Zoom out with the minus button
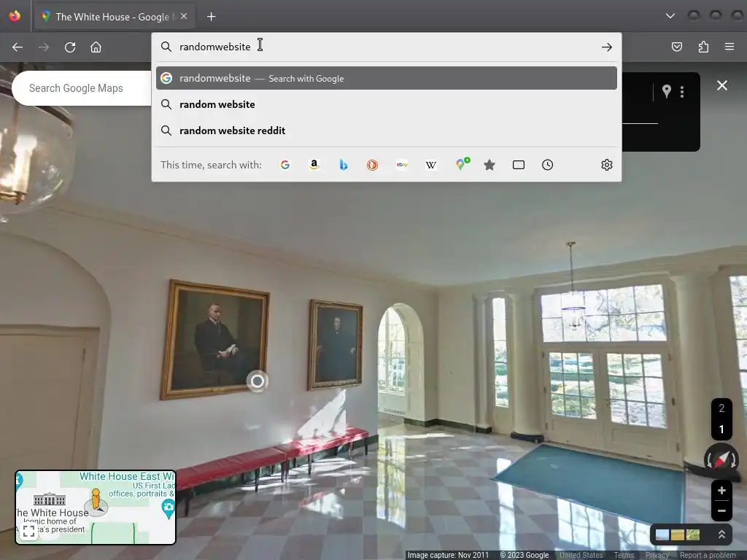The image size is (747, 560). click(721, 511)
